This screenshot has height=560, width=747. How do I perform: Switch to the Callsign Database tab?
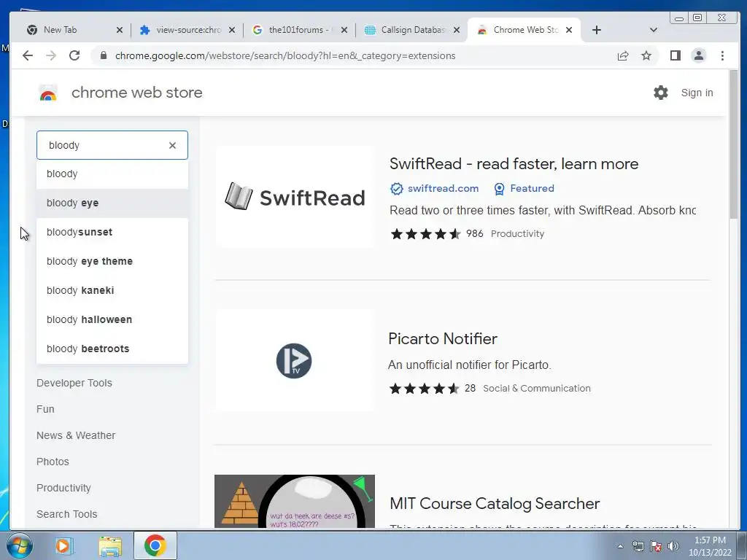[x=413, y=30]
